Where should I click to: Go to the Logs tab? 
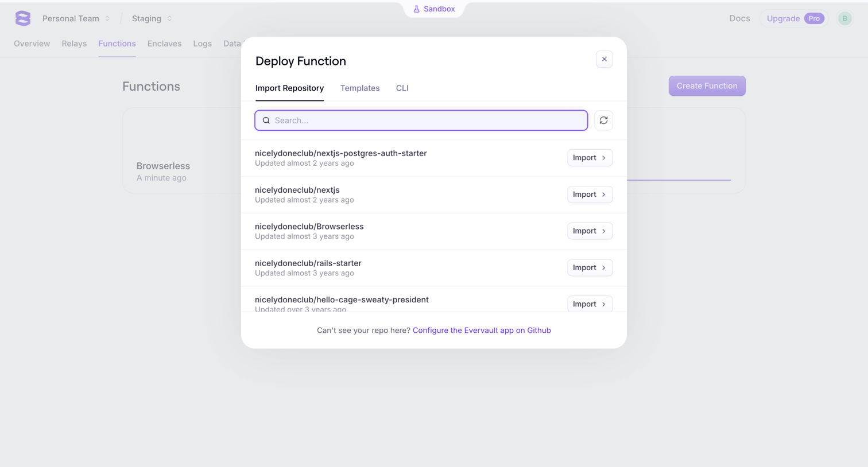[x=202, y=44]
